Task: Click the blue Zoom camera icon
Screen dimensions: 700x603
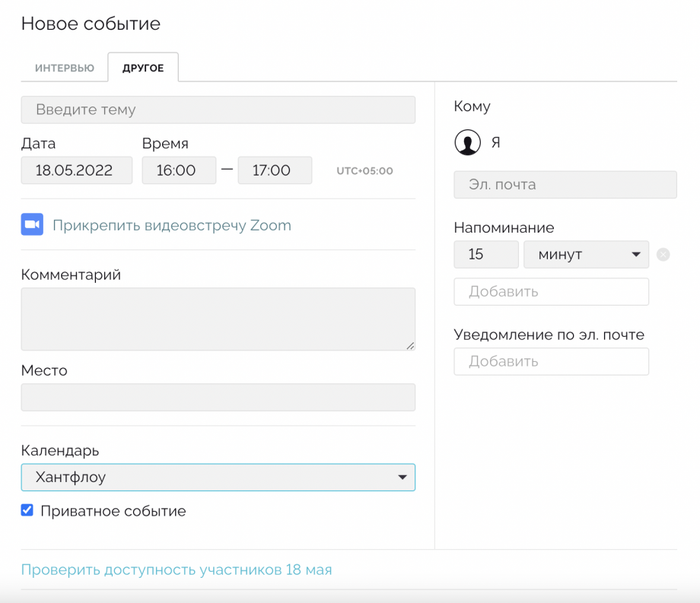Action: 32,224
